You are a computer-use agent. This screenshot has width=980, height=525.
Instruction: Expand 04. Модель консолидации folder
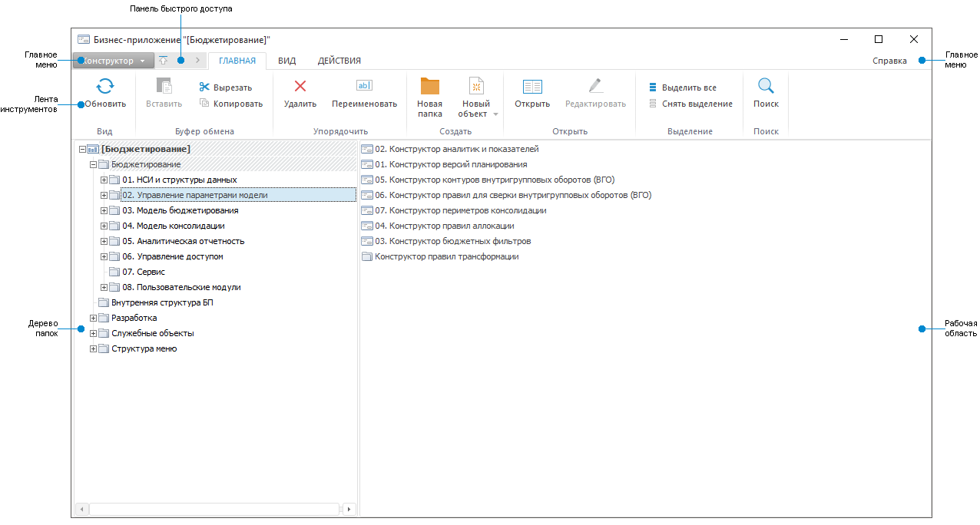[104, 226]
